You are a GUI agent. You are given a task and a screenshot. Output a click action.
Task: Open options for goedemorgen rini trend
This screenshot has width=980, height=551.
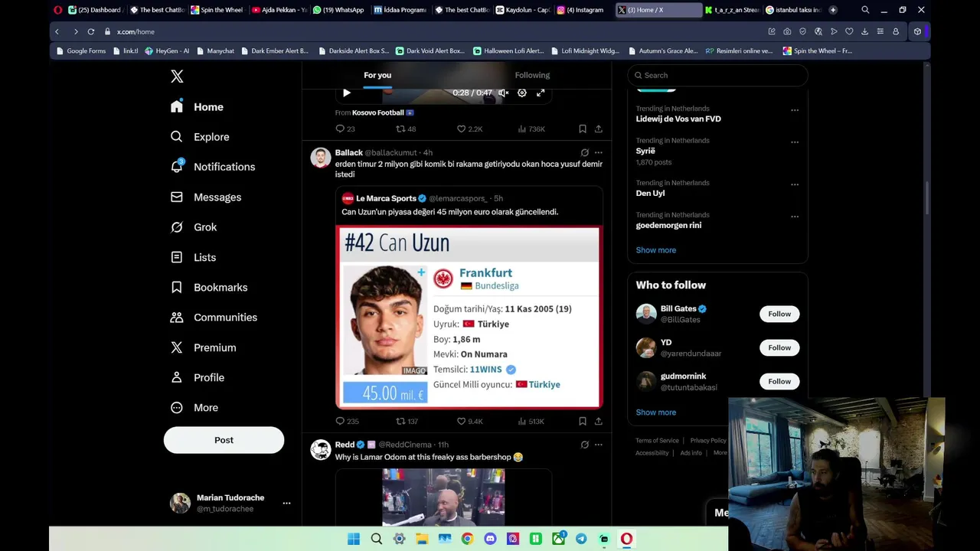pyautogui.click(x=794, y=217)
